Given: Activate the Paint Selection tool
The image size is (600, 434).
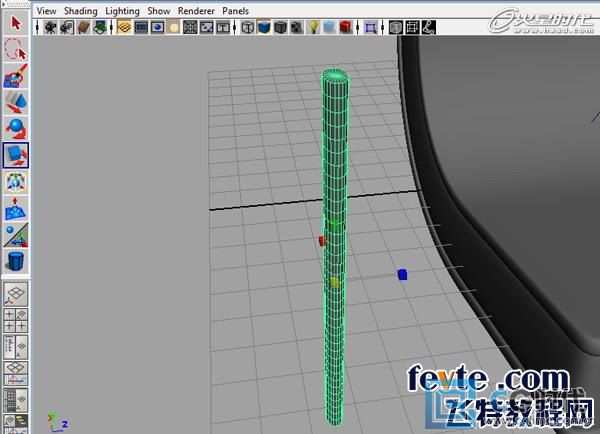Looking at the screenshot, I should (16, 76).
